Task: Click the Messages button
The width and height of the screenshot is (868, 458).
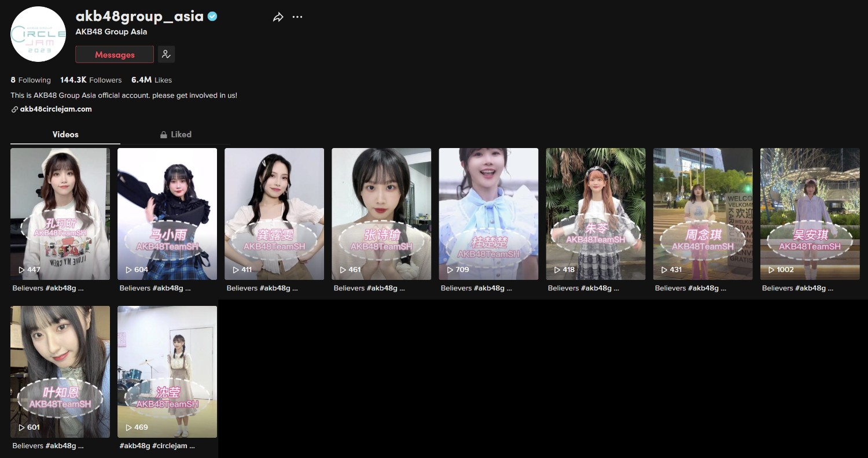Action: (115, 54)
